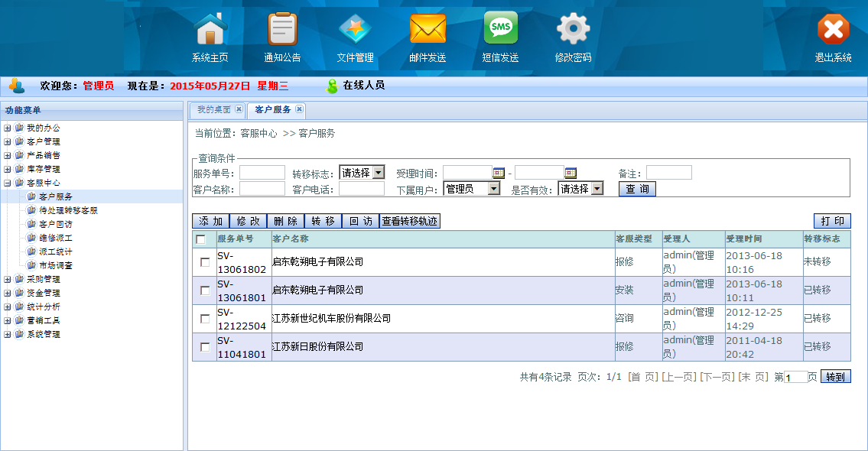Open the 转移标志 dropdown

[x=378, y=173]
